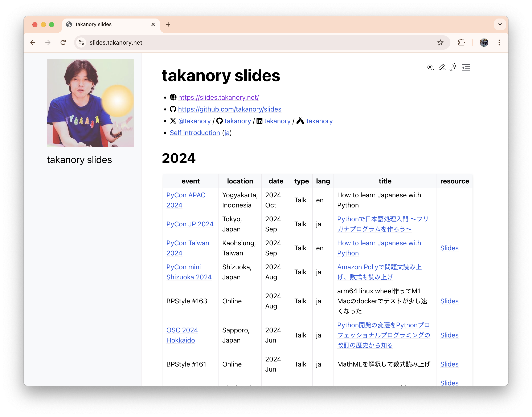Toggle dark mode with the sun-moon icon
532x417 pixels.
pyautogui.click(x=453, y=68)
